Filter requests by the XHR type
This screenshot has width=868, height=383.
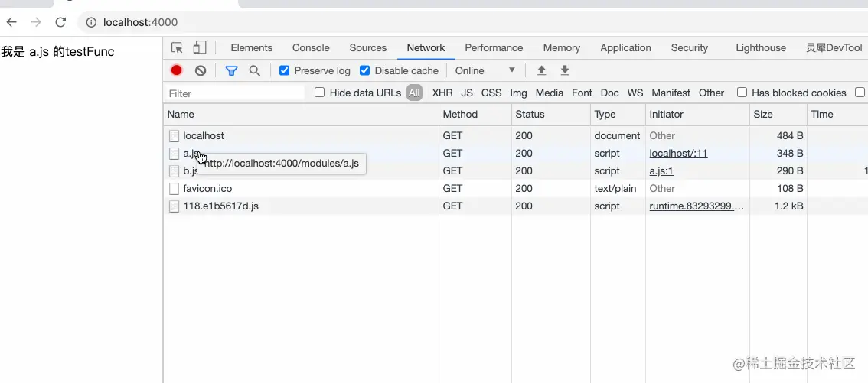[442, 93]
